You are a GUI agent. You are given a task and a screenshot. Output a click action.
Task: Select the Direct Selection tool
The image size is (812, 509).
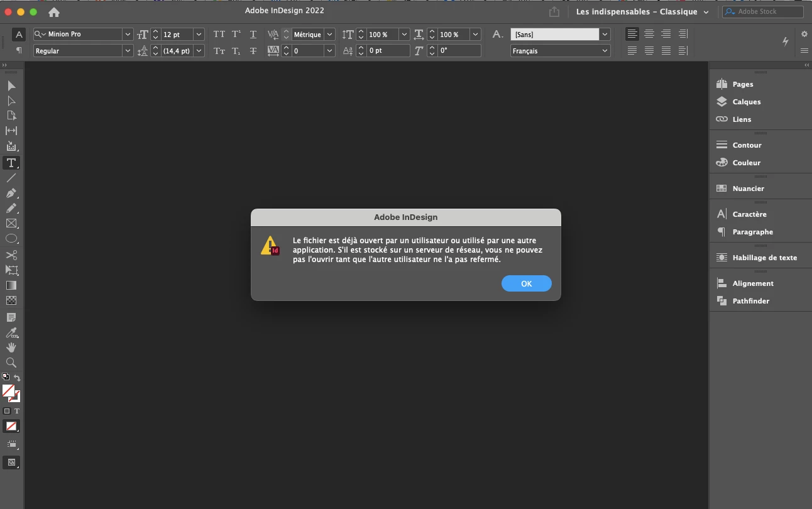click(x=11, y=101)
